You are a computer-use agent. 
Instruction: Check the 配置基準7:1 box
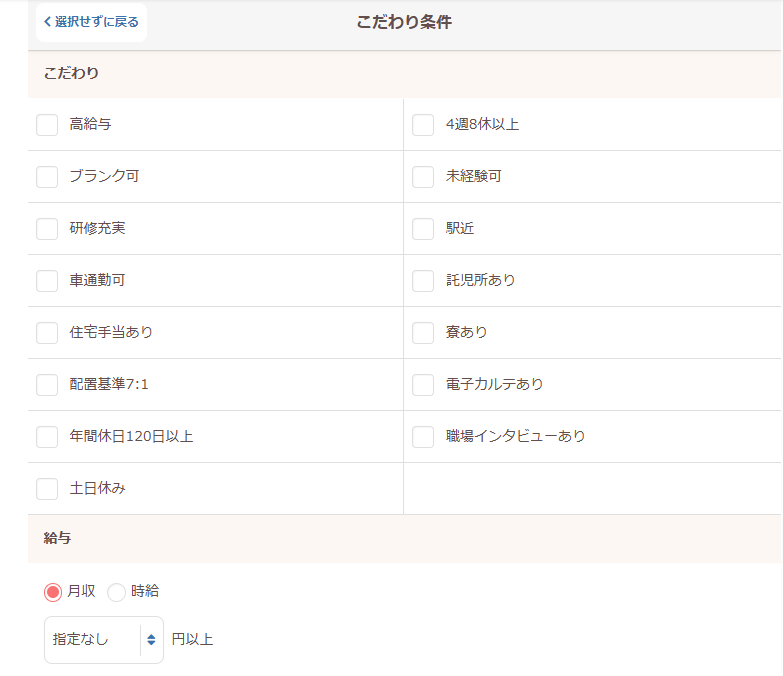[47, 385]
